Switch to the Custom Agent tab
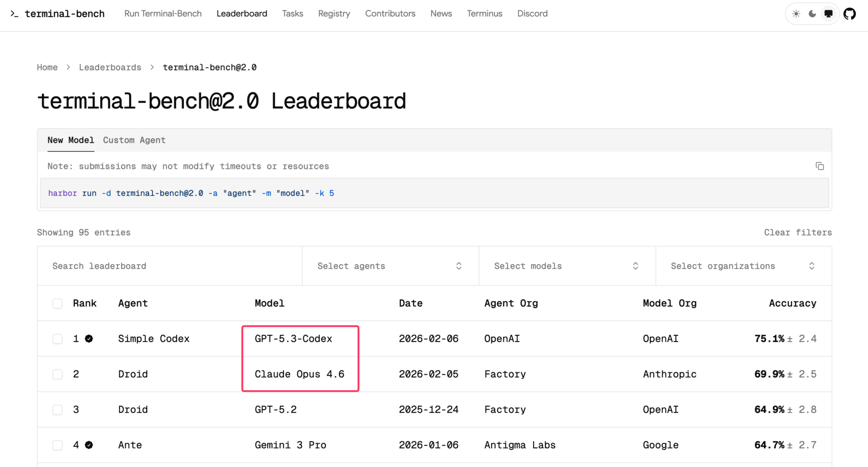Screen dimensions: 868x467 134,140
